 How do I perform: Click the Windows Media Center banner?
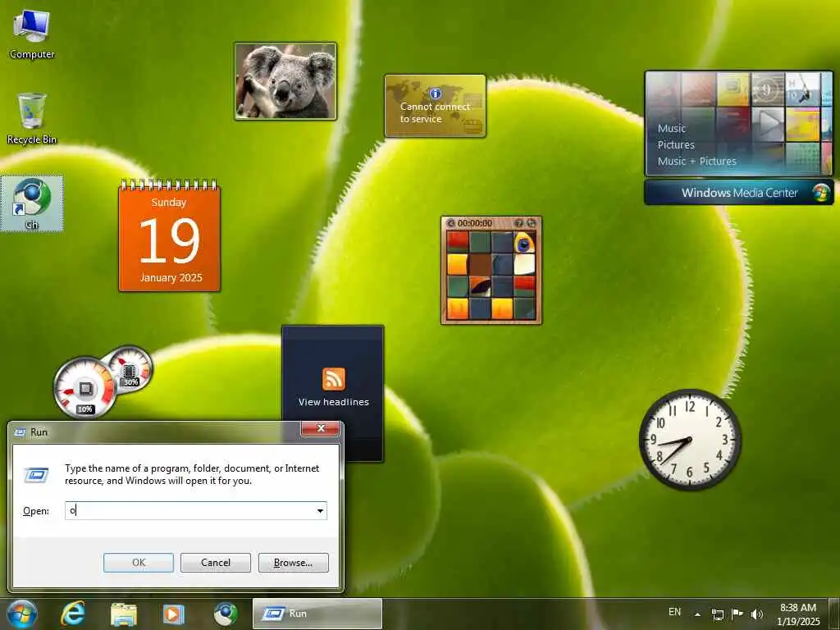pyautogui.click(x=739, y=192)
